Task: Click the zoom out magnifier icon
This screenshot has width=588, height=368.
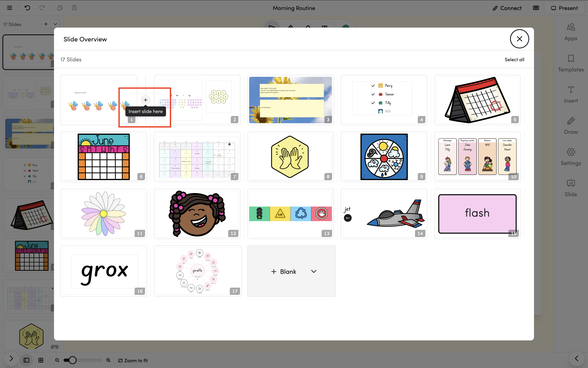Action: [57, 360]
